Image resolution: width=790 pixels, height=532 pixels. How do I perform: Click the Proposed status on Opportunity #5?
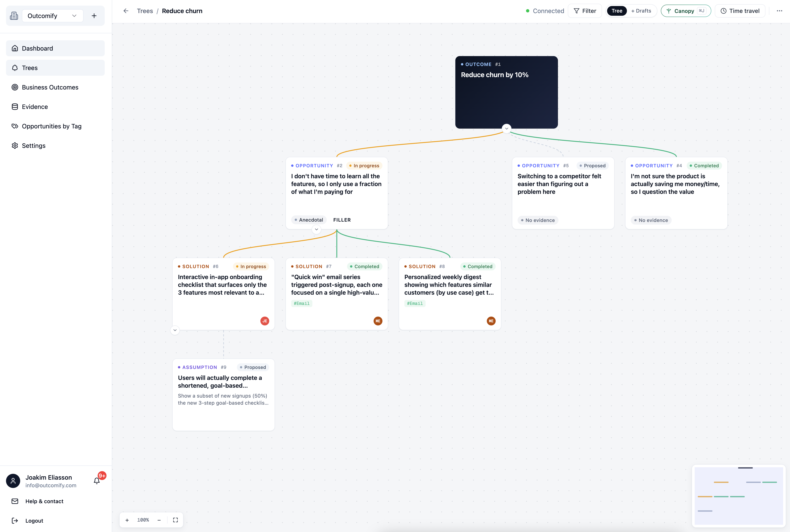coord(592,166)
